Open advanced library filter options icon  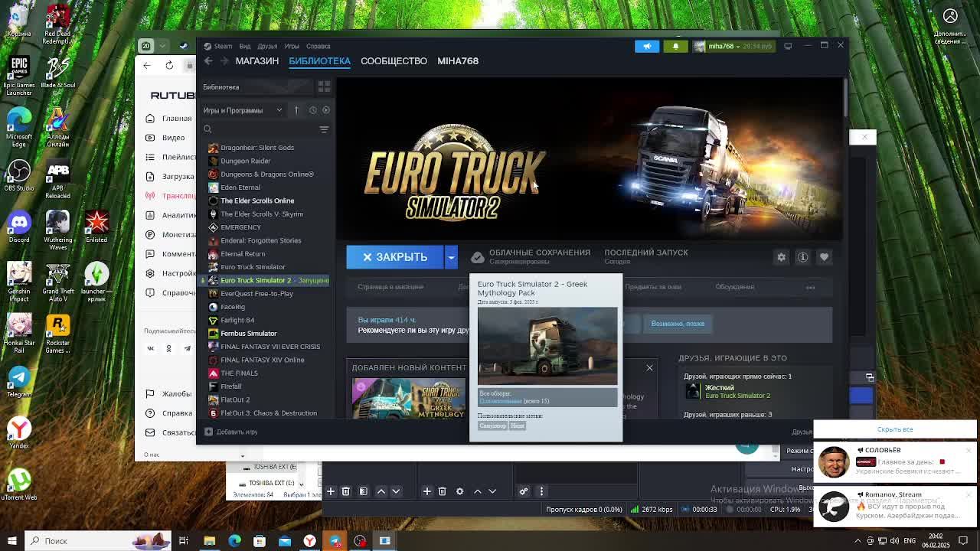(324, 129)
